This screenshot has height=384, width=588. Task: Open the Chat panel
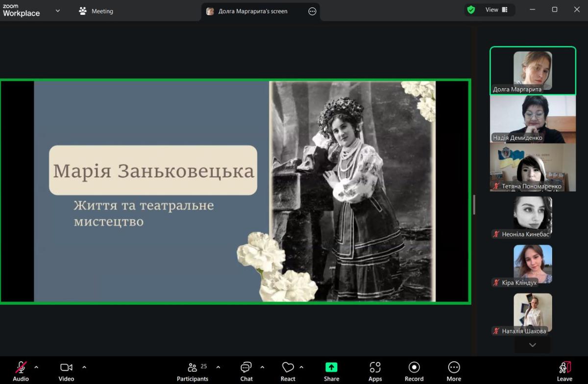pos(246,371)
